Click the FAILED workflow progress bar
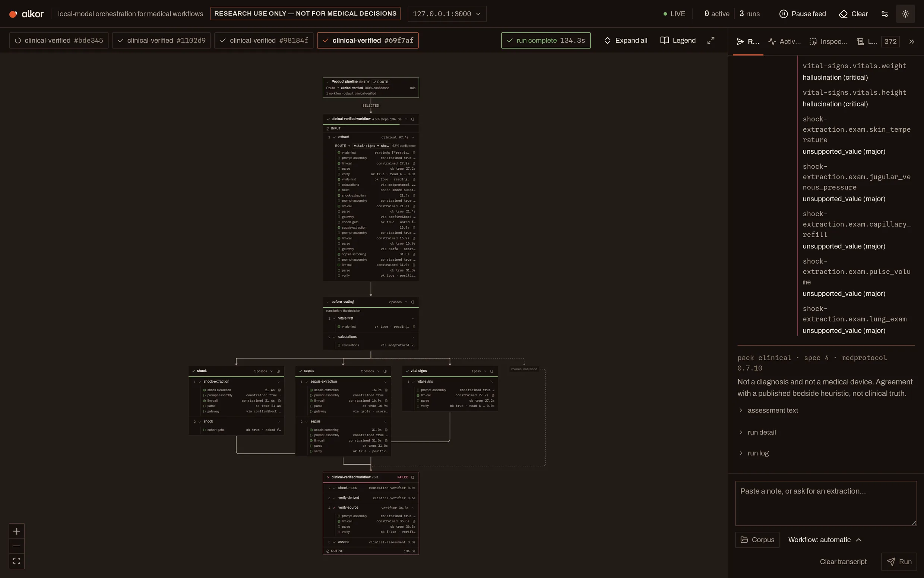Screen dimensions: 924x578 371,482
